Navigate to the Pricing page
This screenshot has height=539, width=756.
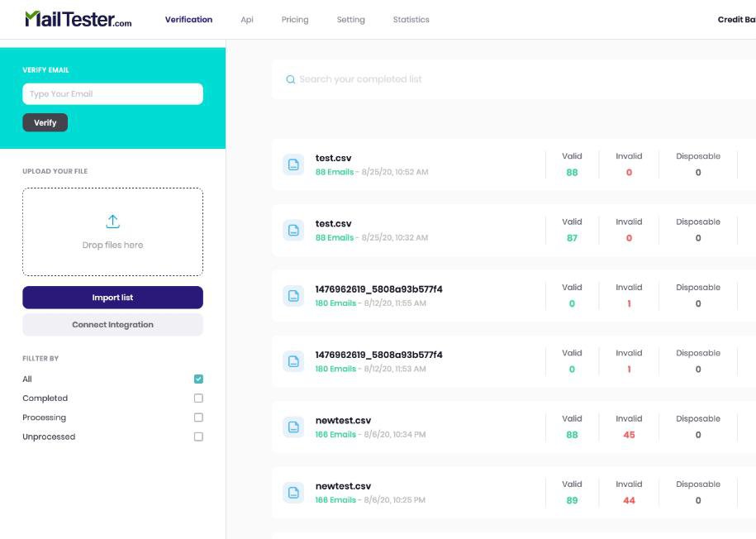[x=295, y=18]
